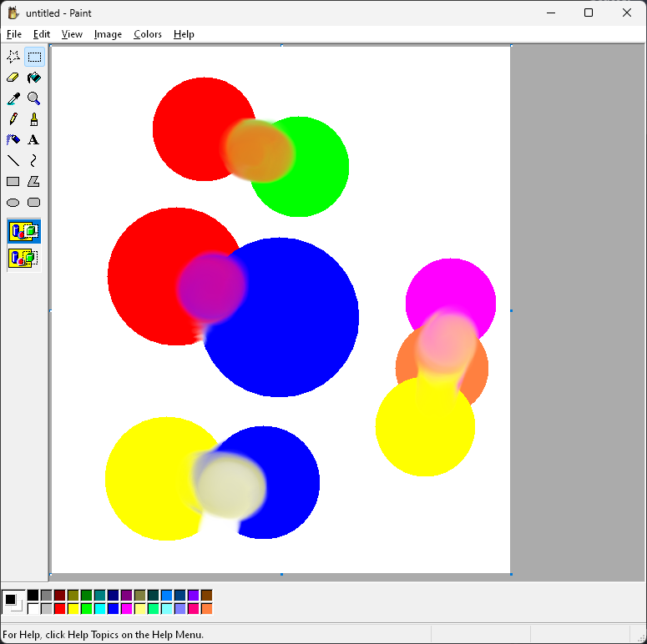Pick the orange swatch at palette end

coord(206,608)
